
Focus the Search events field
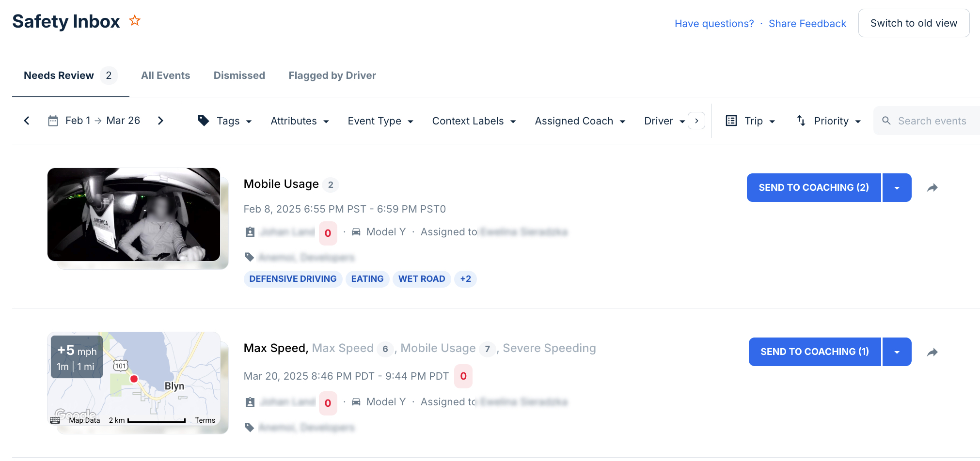(x=932, y=121)
